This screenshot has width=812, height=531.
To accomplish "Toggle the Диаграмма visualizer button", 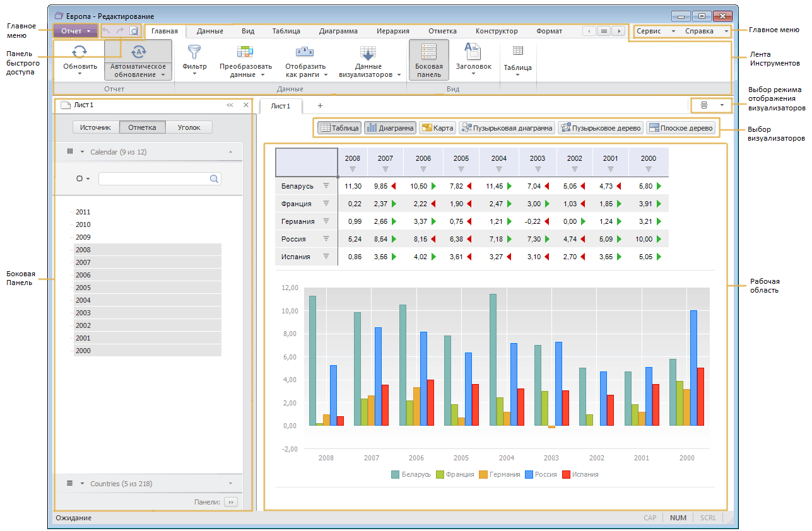I will tap(390, 128).
